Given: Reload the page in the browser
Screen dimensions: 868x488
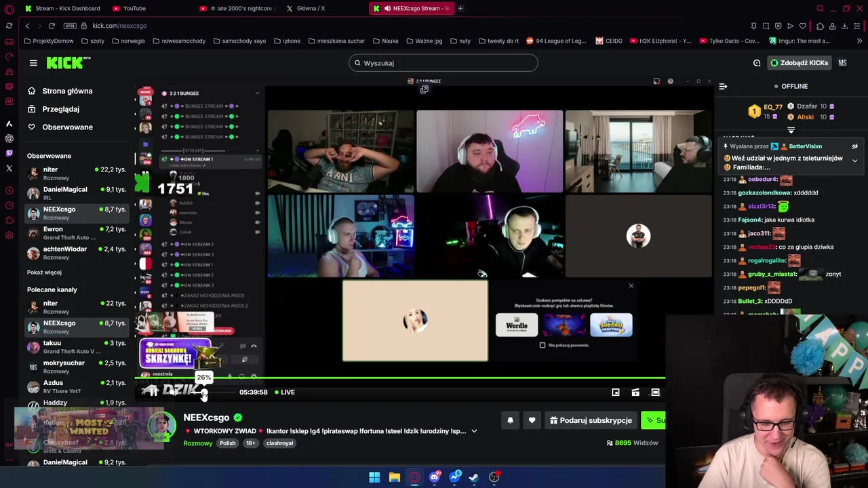Looking at the screenshot, I should pos(52,26).
